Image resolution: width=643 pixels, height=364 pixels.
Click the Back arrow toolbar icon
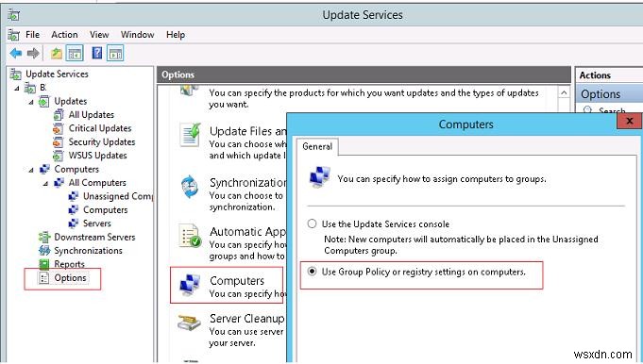click(x=16, y=53)
